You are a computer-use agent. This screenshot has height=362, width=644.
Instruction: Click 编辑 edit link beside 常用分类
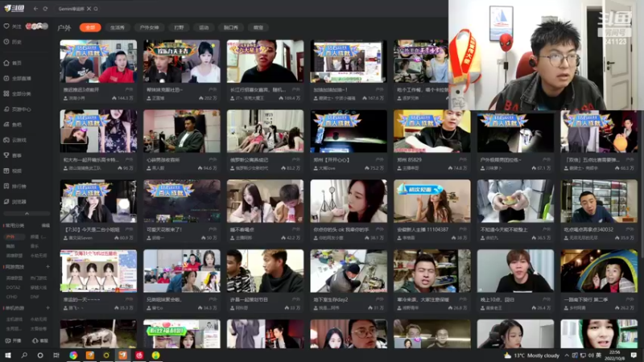pyautogui.click(x=46, y=225)
